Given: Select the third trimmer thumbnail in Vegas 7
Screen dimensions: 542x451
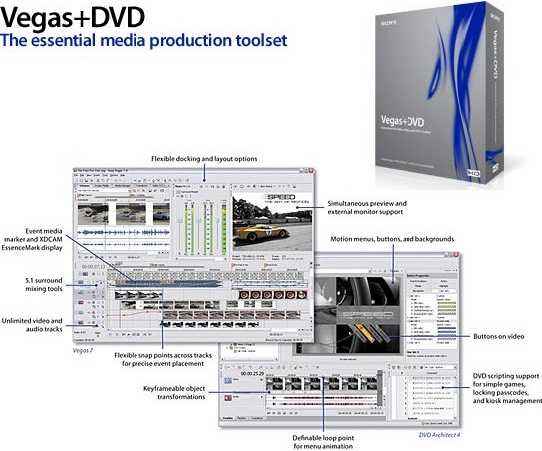Looking at the screenshot, I should 161,214.
